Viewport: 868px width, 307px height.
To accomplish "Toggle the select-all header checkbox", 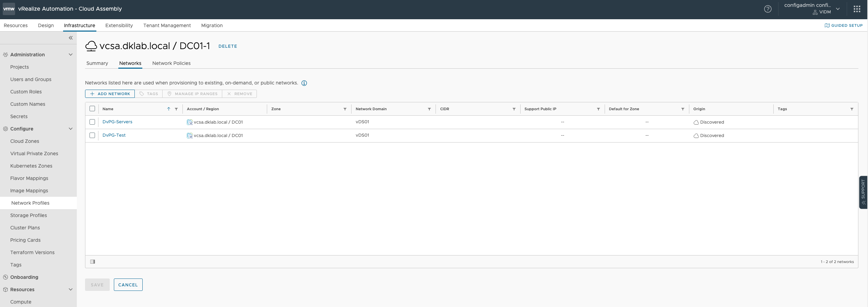I will (x=92, y=109).
